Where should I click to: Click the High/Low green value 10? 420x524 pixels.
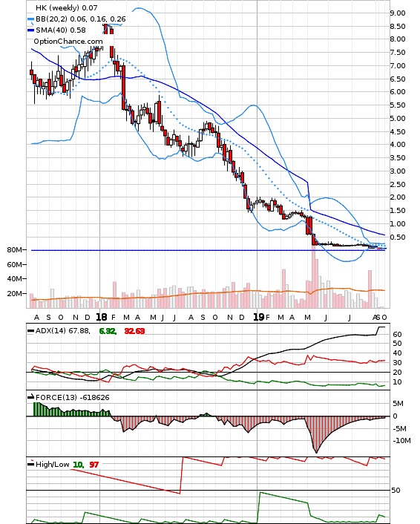click(78, 465)
